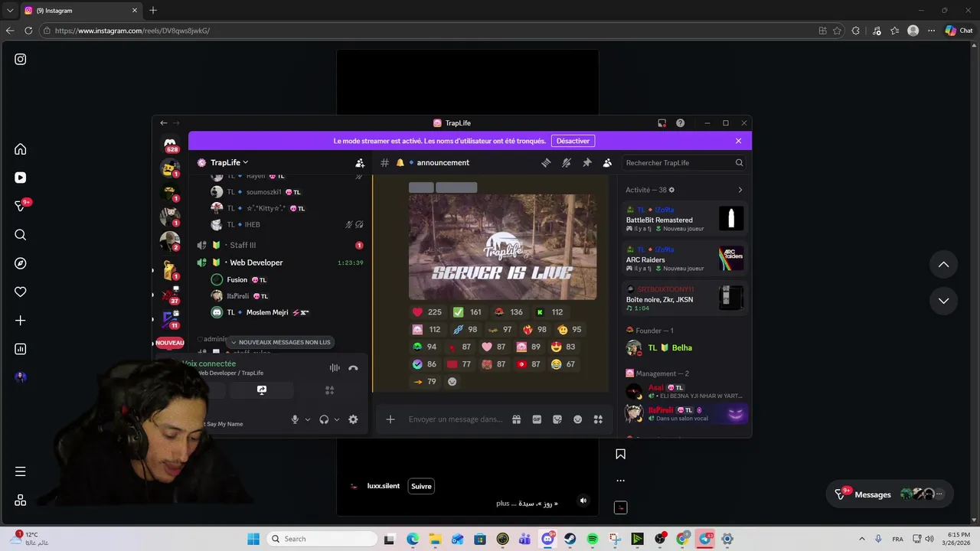Open the emoji picker in message bar

[578, 419]
